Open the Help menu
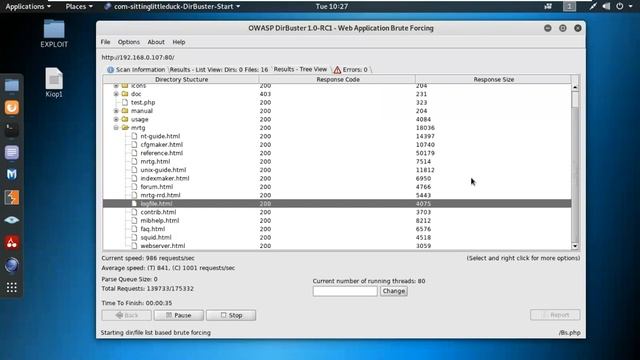Screen dimensions: 640x360 [x=179, y=42]
